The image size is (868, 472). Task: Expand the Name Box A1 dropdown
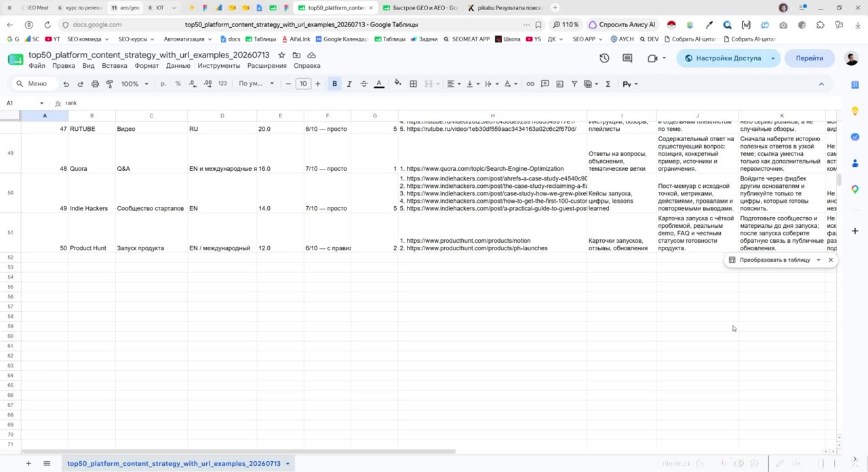pyautogui.click(x=41, y=103)
